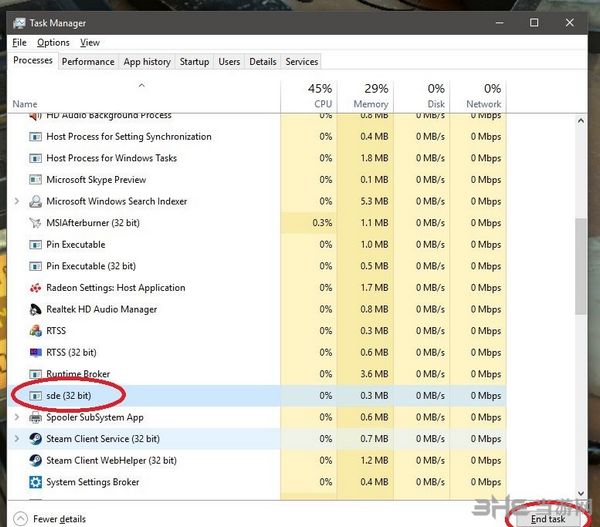Sort by the CPU column header

[x=309, y=96]
